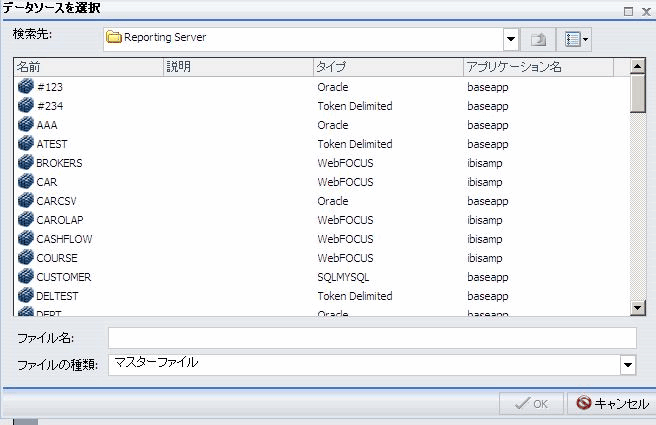The image size is (656, 425).
Task: Go up one folder level
Action: click(x=538, y=40)
